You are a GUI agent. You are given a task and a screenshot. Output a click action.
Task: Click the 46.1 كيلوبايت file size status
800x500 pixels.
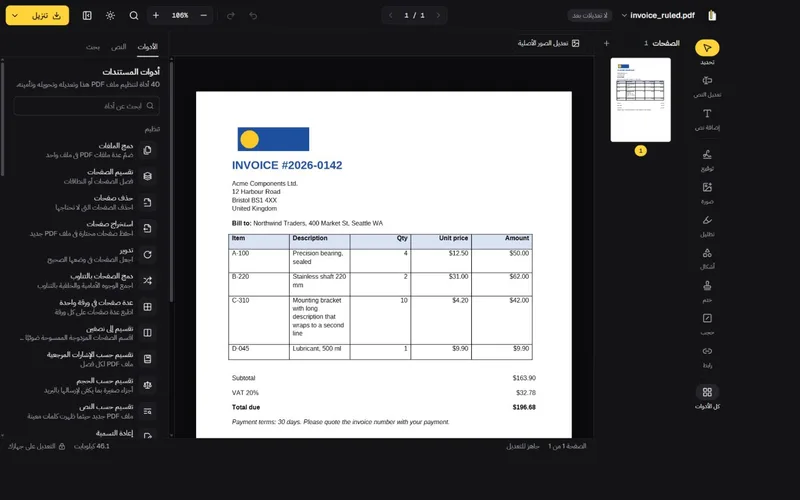[x=92, y=446]
